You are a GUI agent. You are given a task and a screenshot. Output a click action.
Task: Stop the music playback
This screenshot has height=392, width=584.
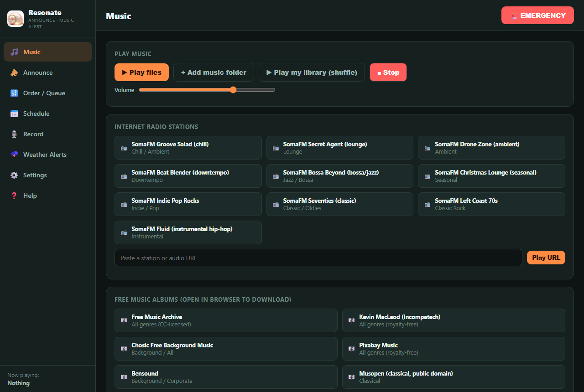388,72
